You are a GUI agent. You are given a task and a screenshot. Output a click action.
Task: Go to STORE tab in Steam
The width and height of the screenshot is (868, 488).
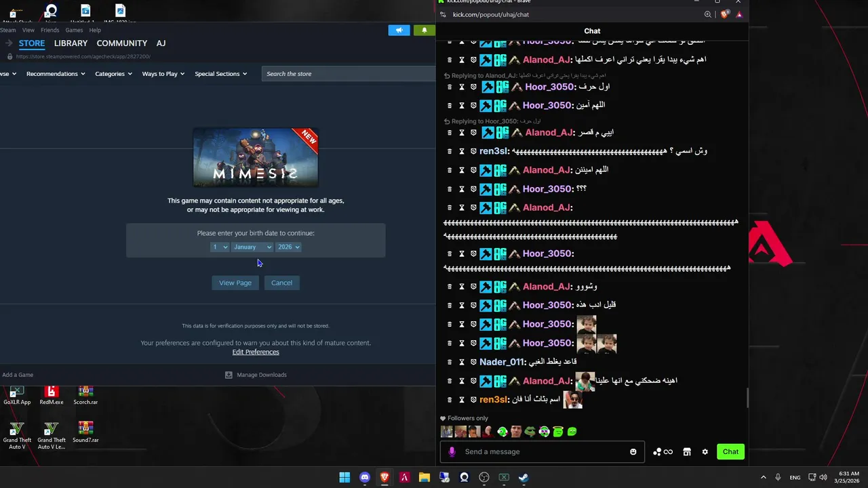32,43
